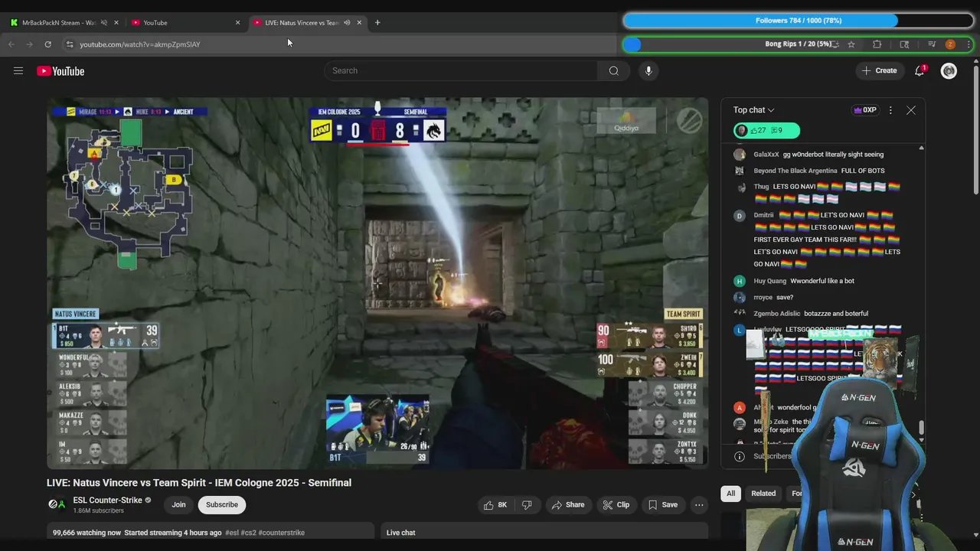The height and width of the screenshot is (551, 980).
Task: Open the tab search icon in toolbar
Action: coord(904,44)
